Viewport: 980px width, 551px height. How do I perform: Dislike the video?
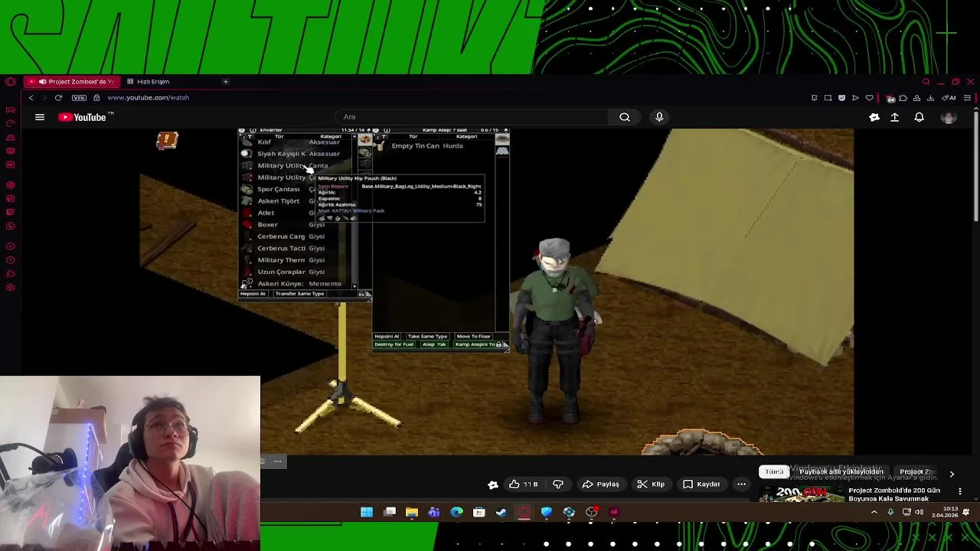click(558, 484)
